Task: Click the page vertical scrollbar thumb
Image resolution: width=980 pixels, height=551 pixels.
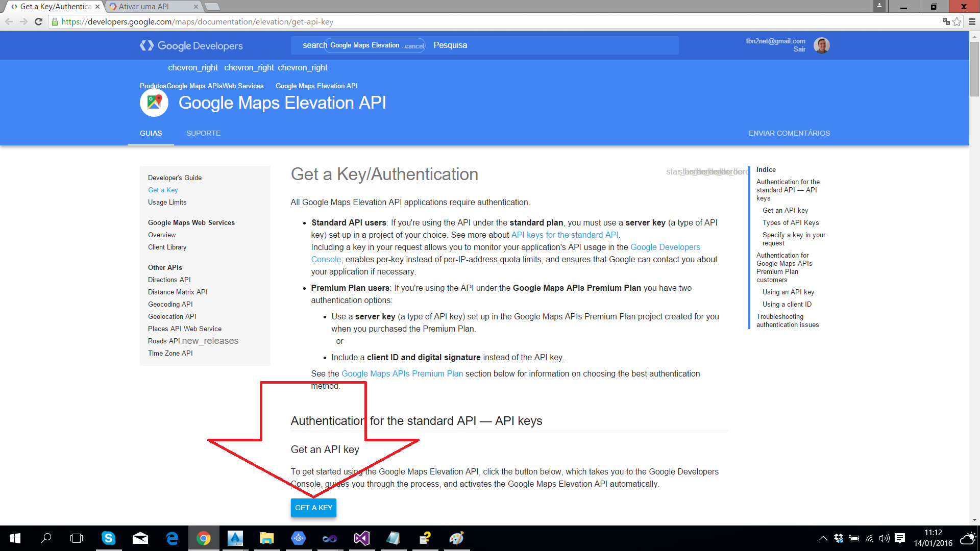Action: [975, 69]
